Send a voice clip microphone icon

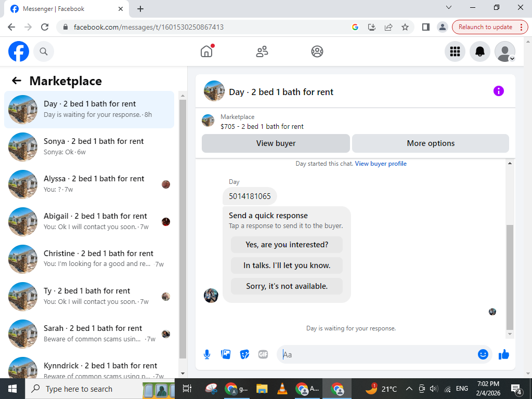point(207,355)
